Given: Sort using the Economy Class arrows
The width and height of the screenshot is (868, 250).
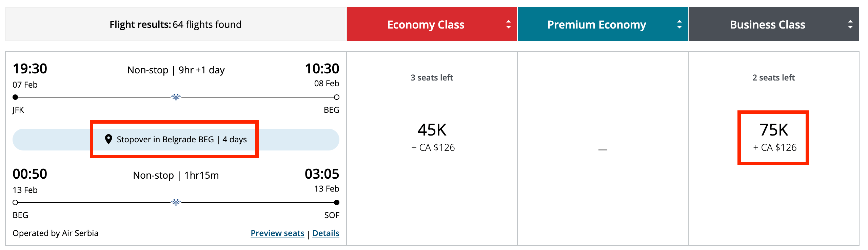Looking at the screenshot, I should pos(508,24).
